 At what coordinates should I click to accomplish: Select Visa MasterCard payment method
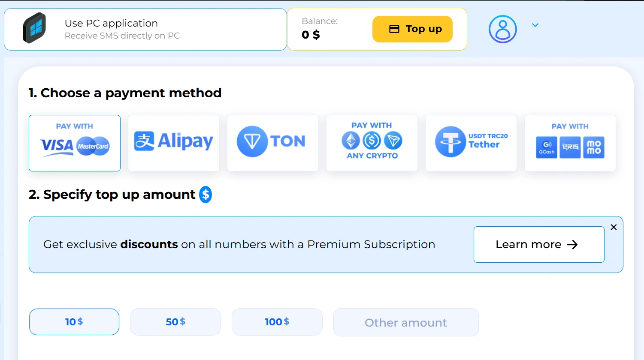click(x=75, y=143)
